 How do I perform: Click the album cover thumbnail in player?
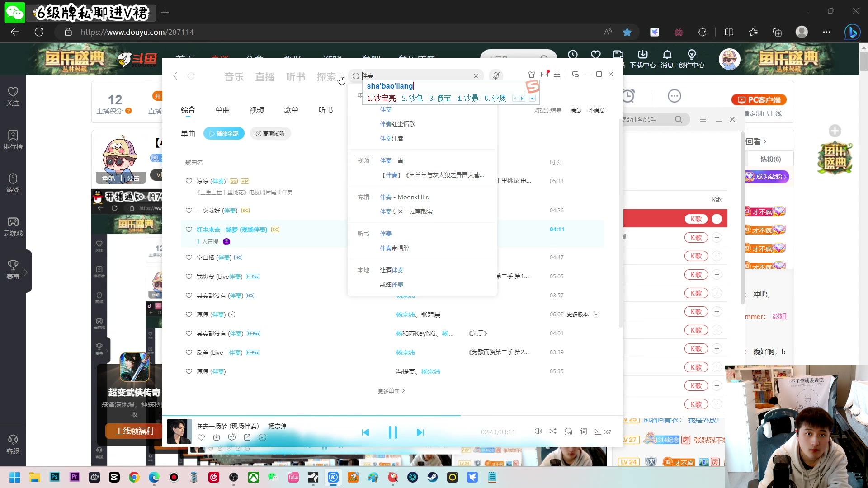(179, 431)
